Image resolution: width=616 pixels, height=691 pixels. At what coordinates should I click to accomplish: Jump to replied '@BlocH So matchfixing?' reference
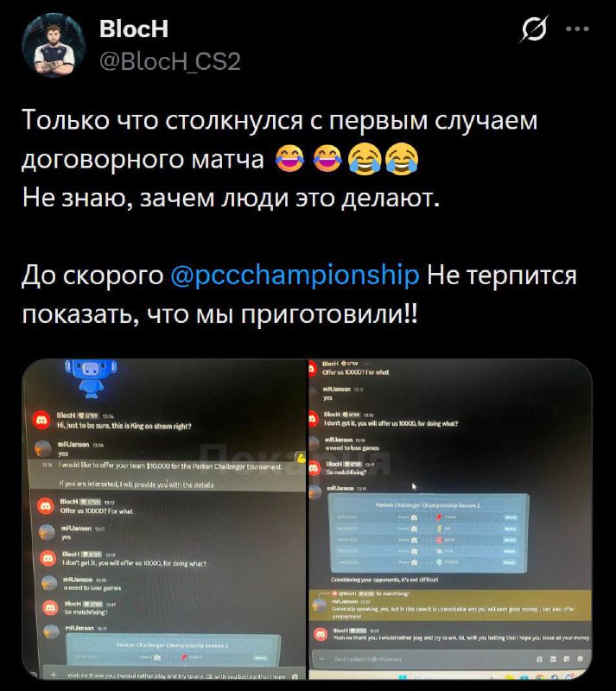coord(381,593)
